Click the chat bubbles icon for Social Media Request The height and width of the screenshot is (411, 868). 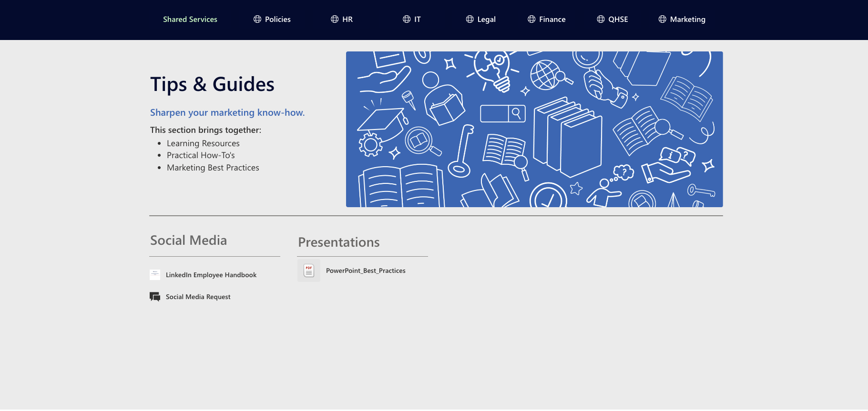coord(155,297)
